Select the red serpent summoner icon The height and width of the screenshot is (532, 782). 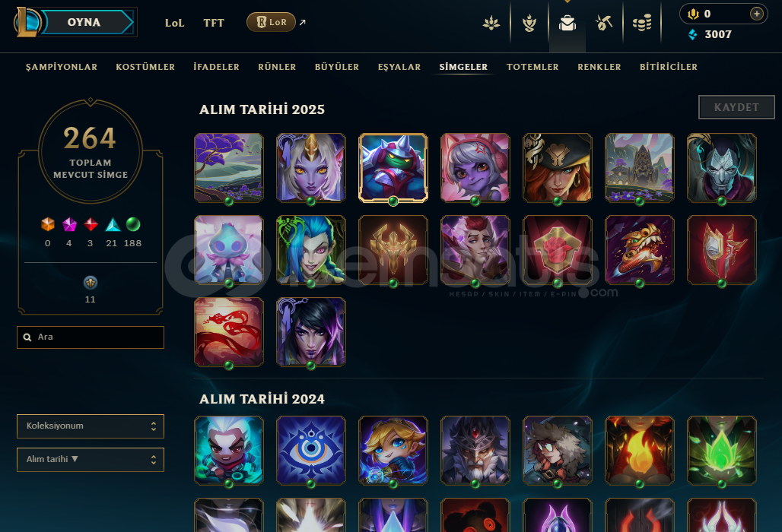pyautogui.click(x=228, y=332)
